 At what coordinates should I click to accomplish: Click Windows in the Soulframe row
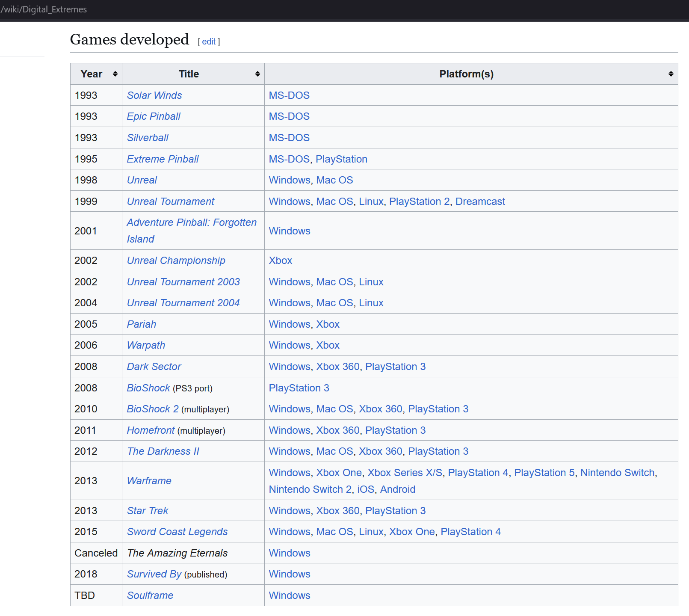[290, 595]
